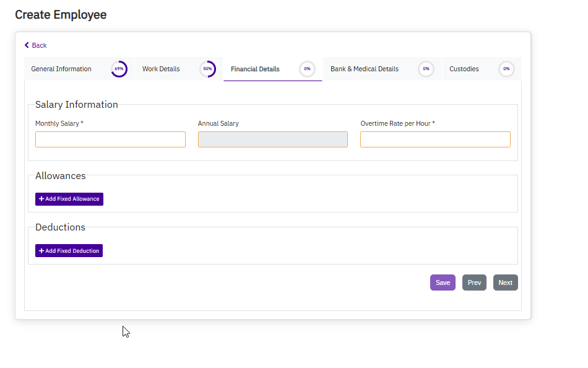Switch to the General Information tab
Image resolution: width=588 pixels, height=368 pixels.
(61, 69)
